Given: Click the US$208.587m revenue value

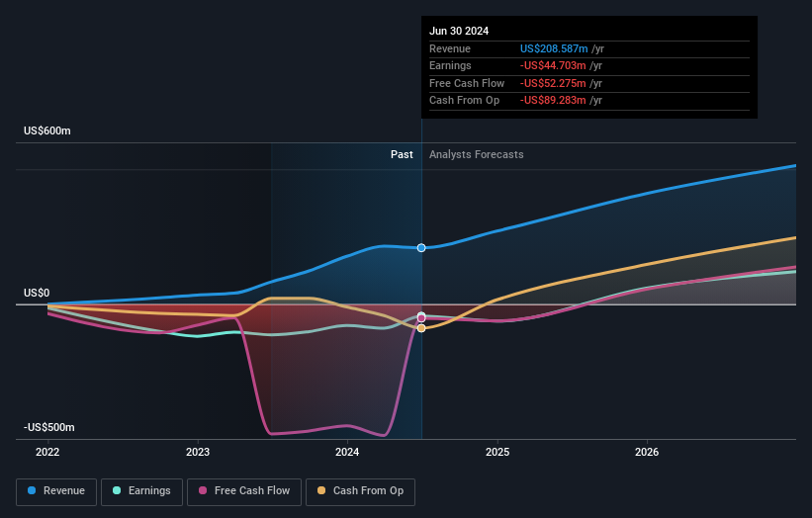Looking at the screenshot, I should [554, 48].
